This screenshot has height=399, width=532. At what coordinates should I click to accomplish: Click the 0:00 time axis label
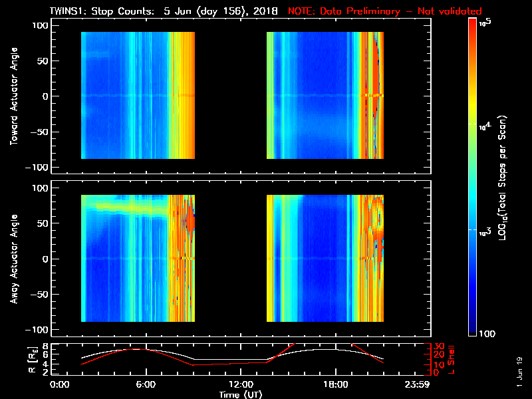point(60,384)
